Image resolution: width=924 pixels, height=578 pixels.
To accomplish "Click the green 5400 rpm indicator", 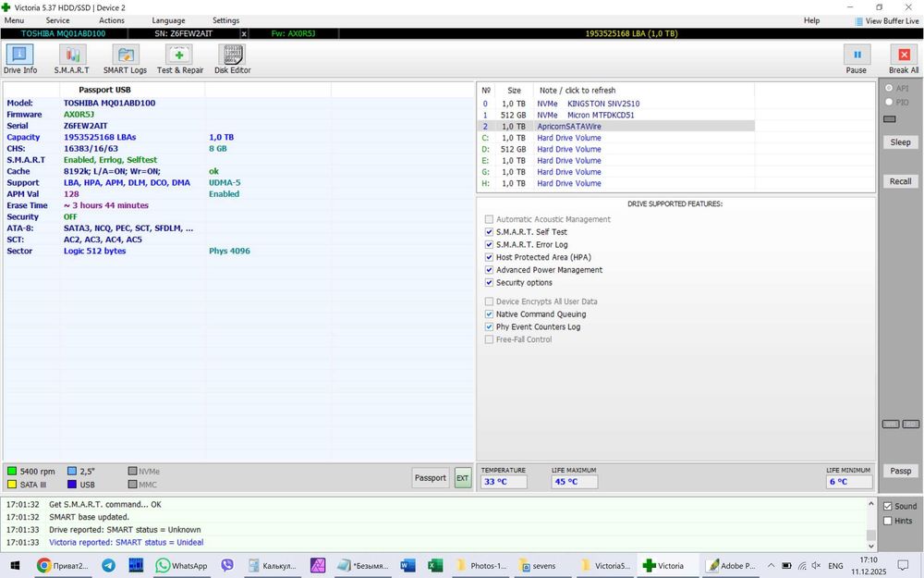I will click(12, 472).
